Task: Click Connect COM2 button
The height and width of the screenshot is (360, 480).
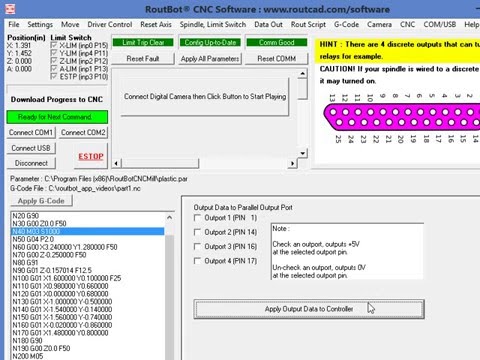Action: [83, 132]
